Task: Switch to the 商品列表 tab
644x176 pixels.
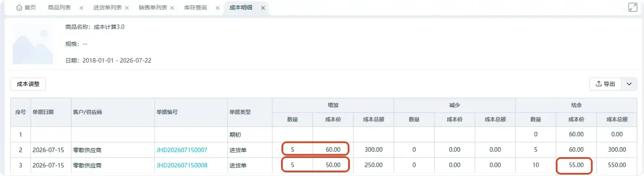Action: (x=59, y=8)
